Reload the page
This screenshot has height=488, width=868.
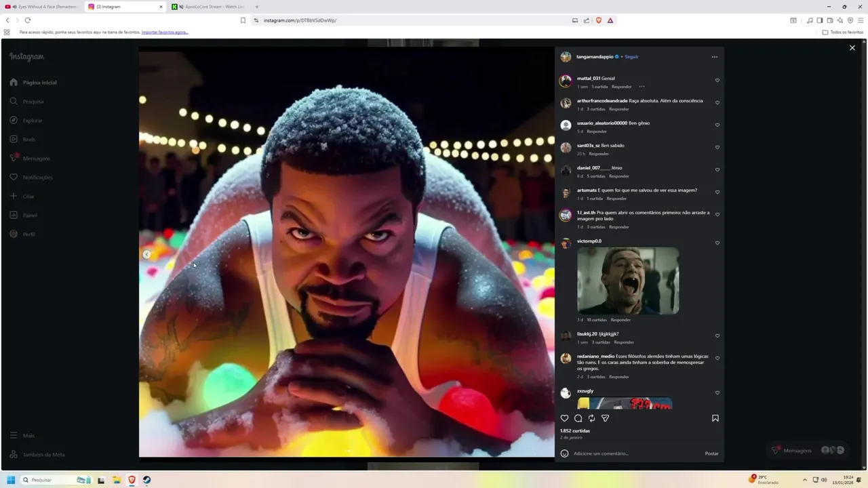tap(27, 20)
